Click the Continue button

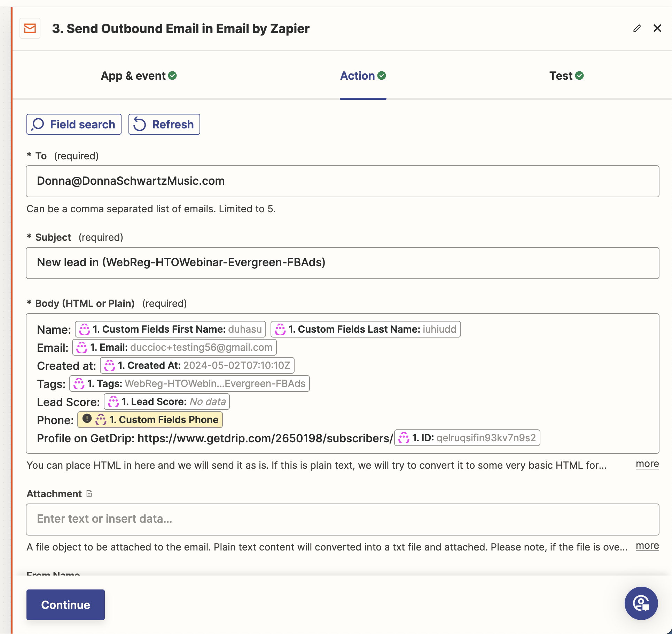pyautogui.click(x=65, y=605)
